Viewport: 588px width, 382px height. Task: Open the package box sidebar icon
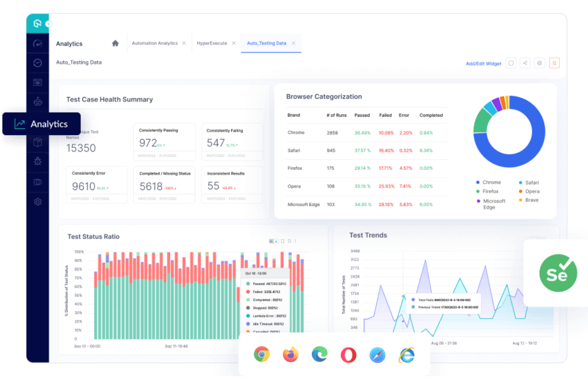[37, 142]
